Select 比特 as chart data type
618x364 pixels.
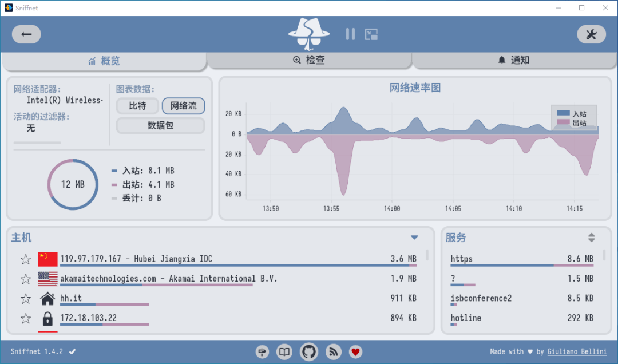pos(137,106)
